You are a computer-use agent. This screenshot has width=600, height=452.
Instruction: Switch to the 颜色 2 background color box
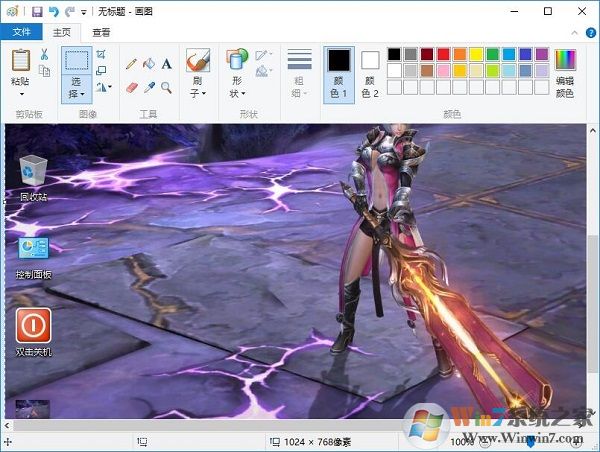370,71
